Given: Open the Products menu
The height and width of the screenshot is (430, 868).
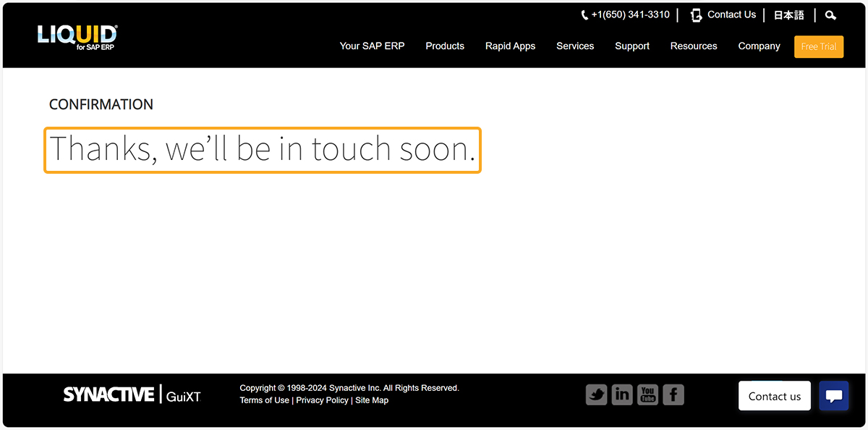Looking at the screenshot, I should pos(445,46).
